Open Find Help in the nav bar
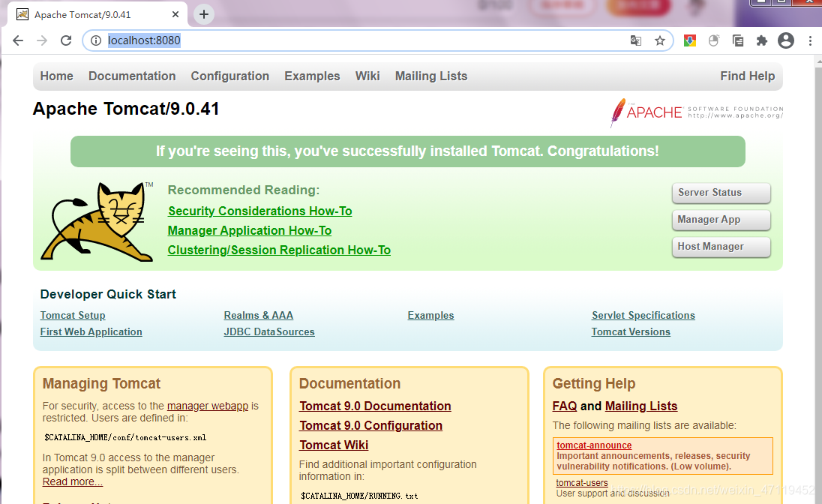Image resolution: width=822 pixels, height=504 pixels. pyautogui.click(x=748, y=76)
